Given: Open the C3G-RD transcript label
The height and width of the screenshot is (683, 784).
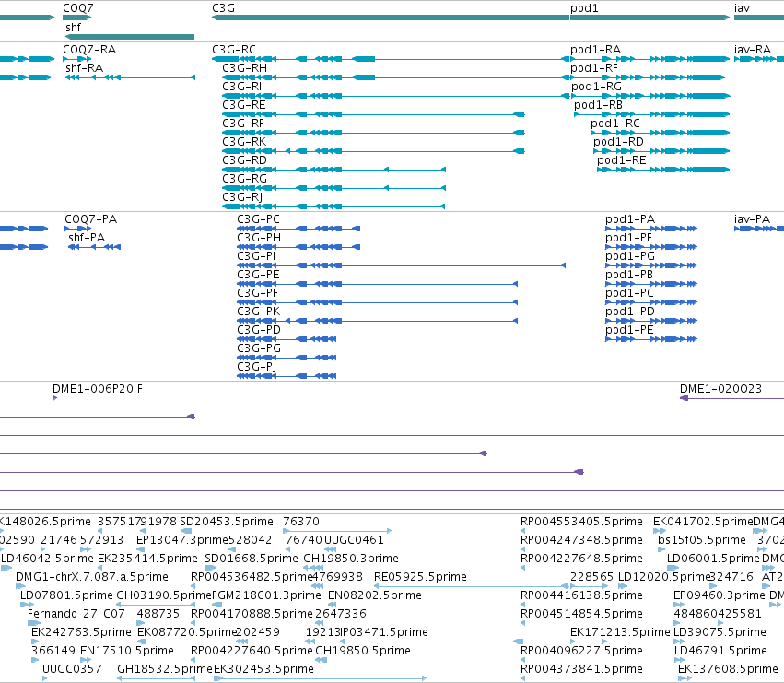Looking at the screenshot, I should click(244, 160).
